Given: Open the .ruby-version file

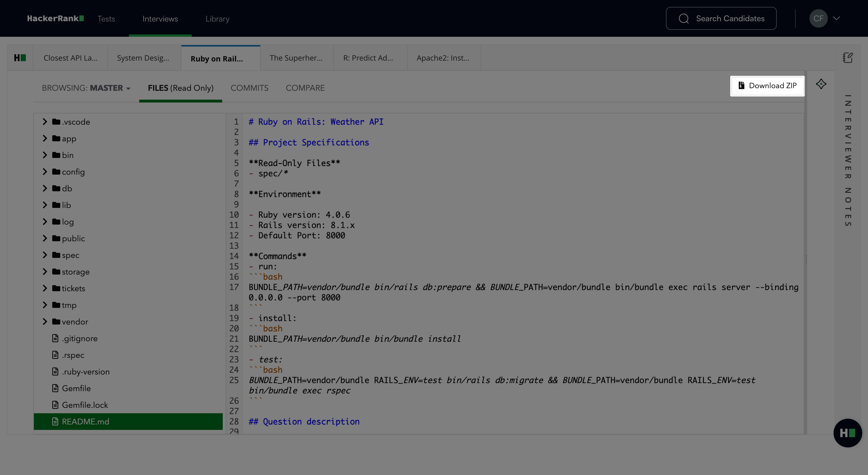Looking at the screenshot, I should coord(128,372).
